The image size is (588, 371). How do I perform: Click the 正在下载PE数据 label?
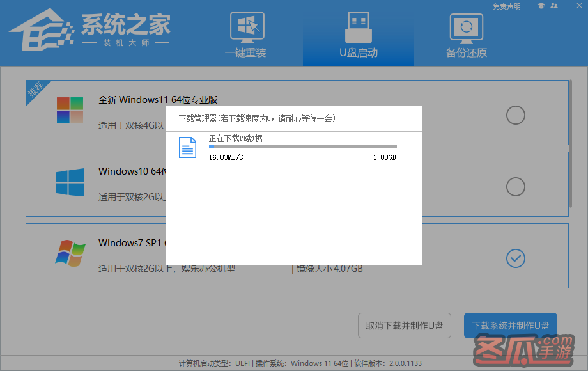[235, 138]
